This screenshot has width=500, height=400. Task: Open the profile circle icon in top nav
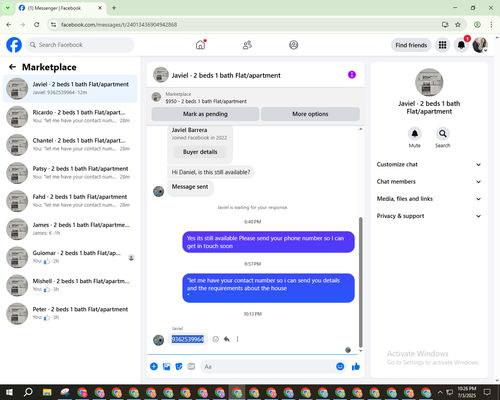294,45
